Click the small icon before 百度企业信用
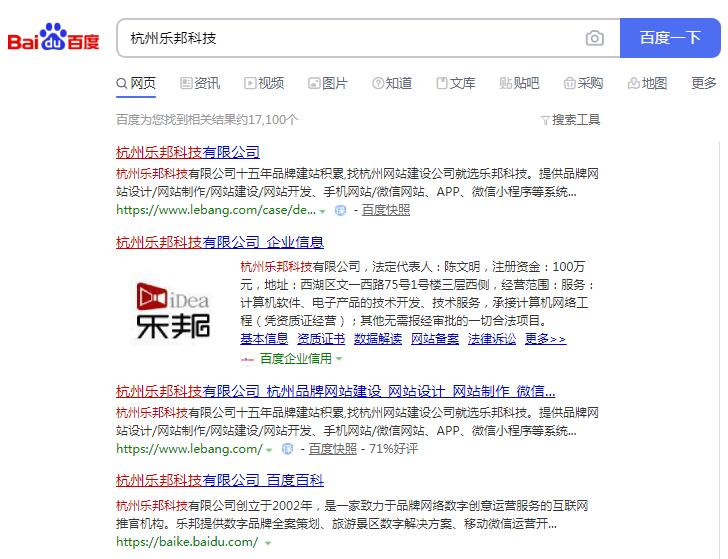 247,359
